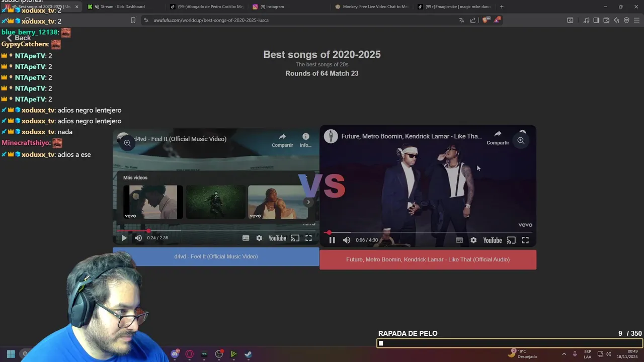This screenshot has width=644, height=362.
Task: Enter fullscreen on the Like That video
Action: coord(525,240)
